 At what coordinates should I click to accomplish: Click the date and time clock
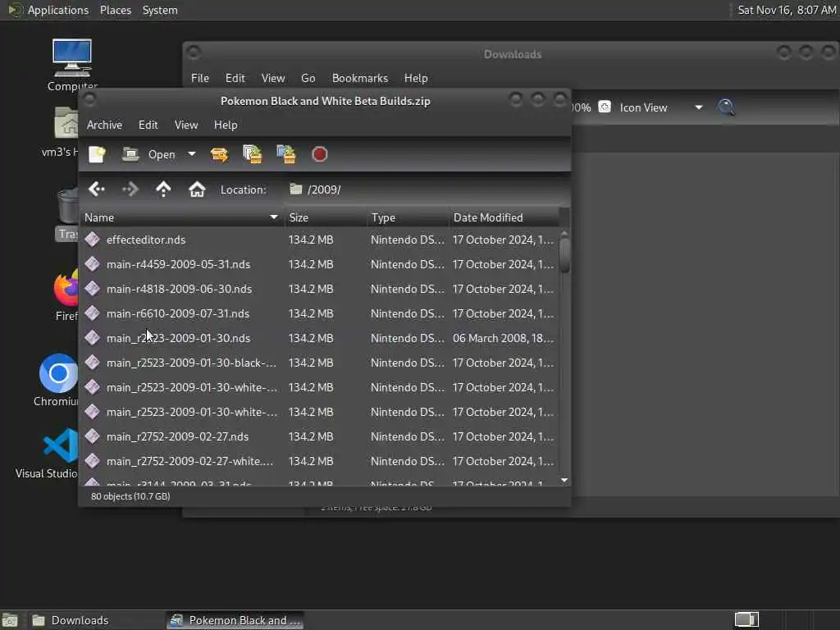[x=787, y=10]
